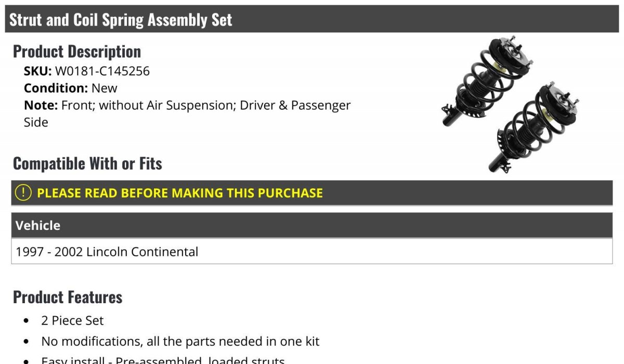Click the Product Description heading
The width and height of the screenshot is (624, 364).
77,51
